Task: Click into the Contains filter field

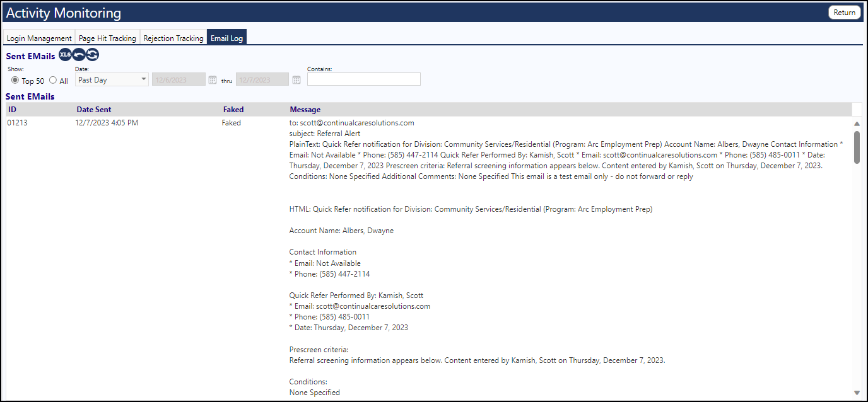Action: coord(363,79)
